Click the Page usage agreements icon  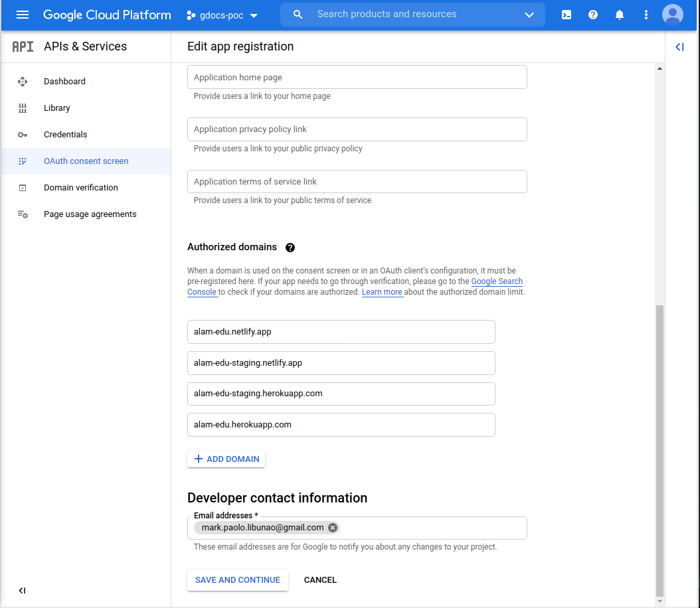coord(23,214)
